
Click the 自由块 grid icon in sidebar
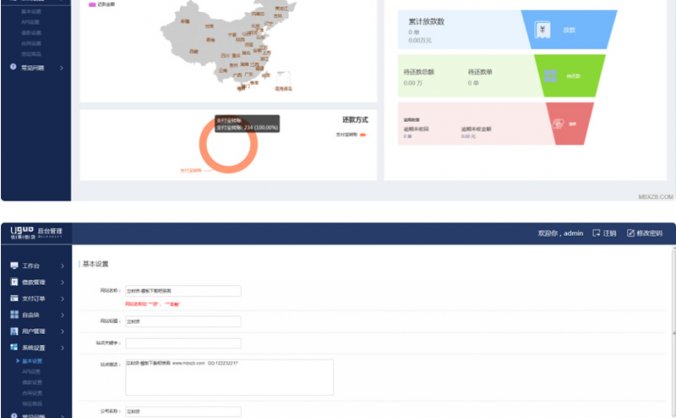(x=14, y=315)
